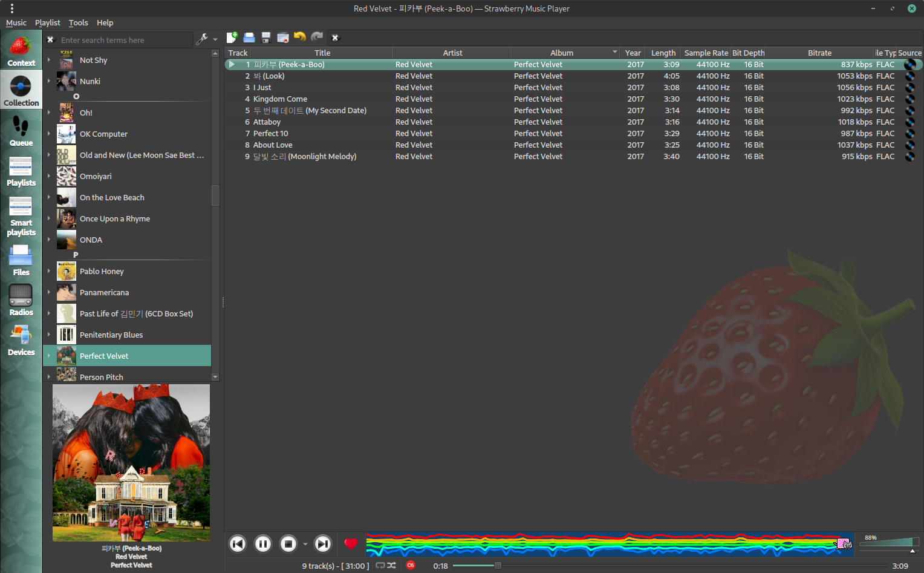Open the Devices panel
The image size is (924, 573).
click(x=21, y=340)
